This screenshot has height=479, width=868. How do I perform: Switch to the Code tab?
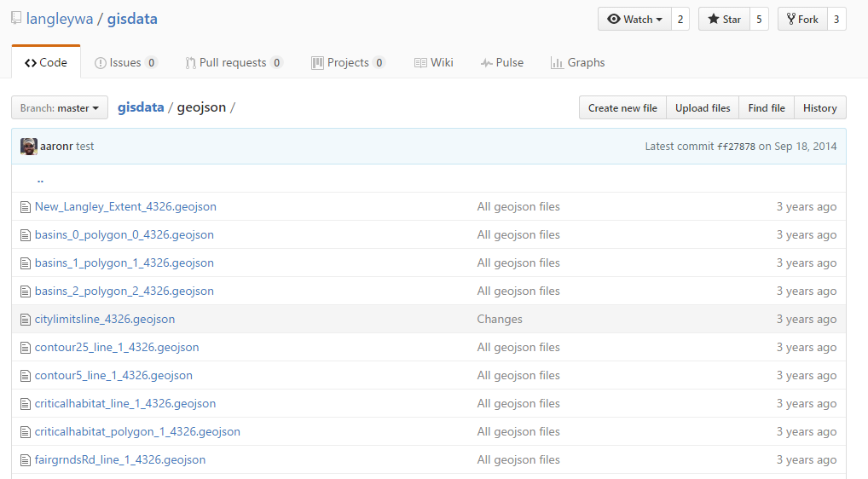tap(46, 62)
